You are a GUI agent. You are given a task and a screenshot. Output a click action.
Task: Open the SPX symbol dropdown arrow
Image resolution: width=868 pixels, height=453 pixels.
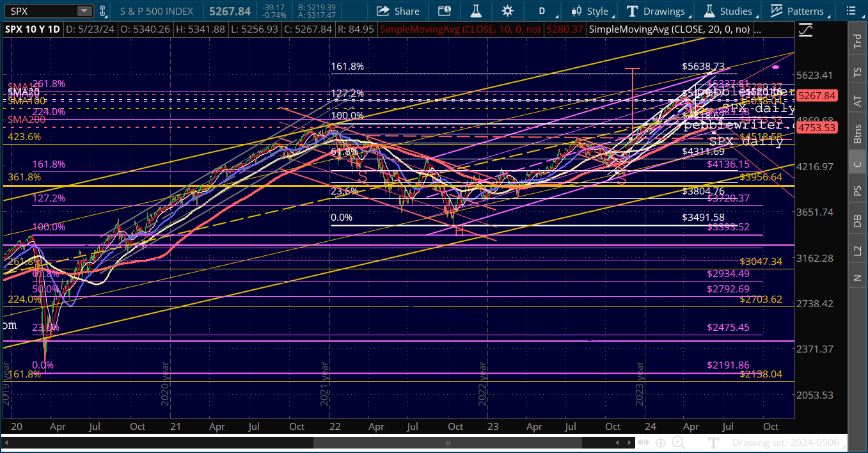tap(84, 11)
